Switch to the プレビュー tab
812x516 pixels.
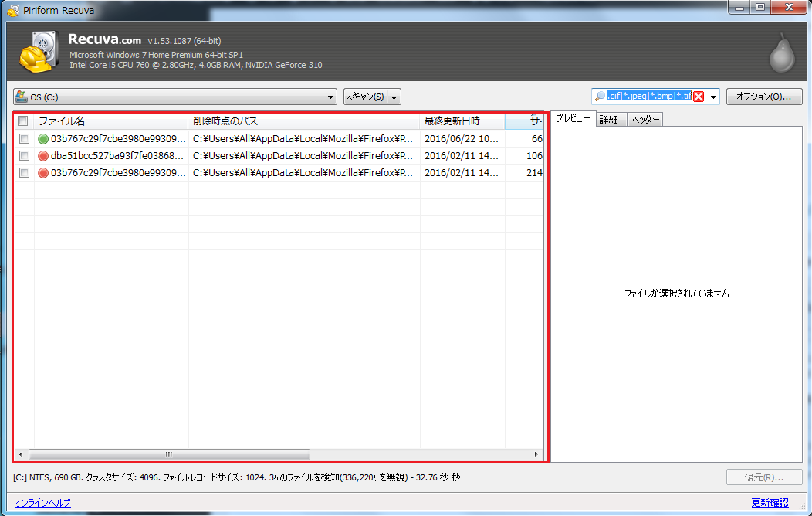[573, 119]
